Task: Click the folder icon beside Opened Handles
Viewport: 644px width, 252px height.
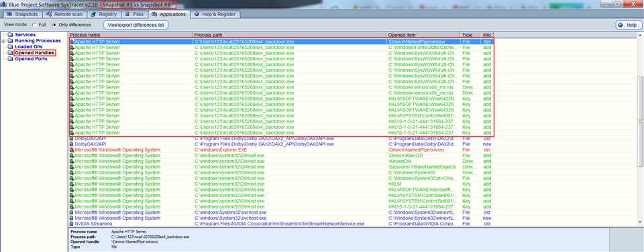Action: click(x=10, y=53)
